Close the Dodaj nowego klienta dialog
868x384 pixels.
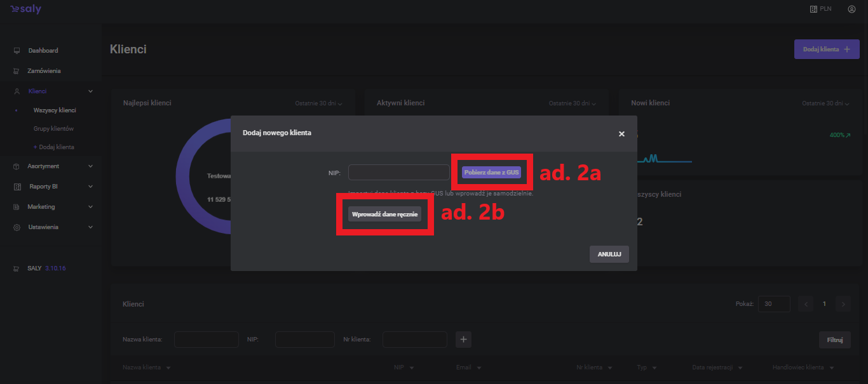pyautogui.click(x=621, y=134)
